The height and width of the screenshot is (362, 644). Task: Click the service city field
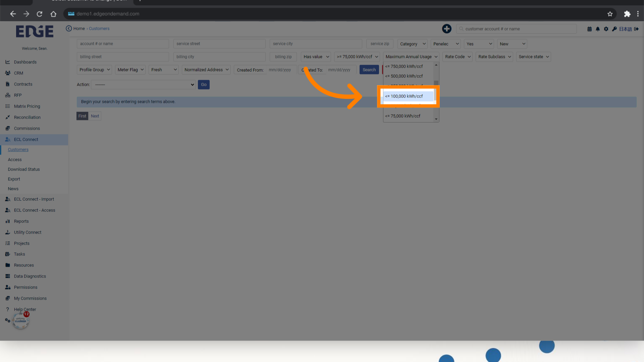pyautogui.click(x=316, y=44)
